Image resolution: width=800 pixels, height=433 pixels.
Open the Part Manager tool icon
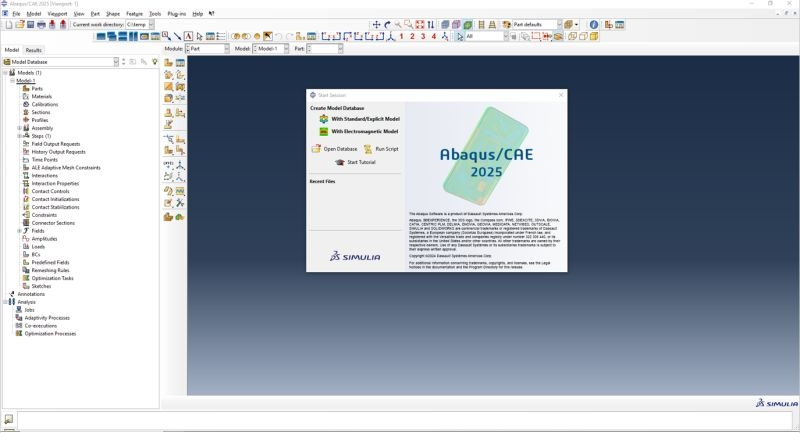coord(180,63)
